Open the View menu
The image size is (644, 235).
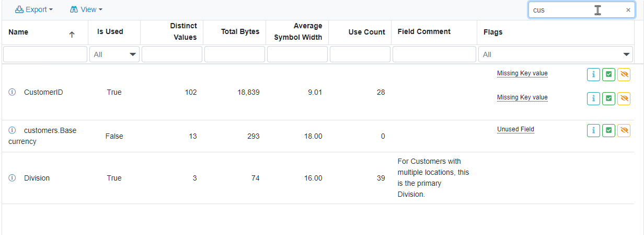[x=86, y=9]
